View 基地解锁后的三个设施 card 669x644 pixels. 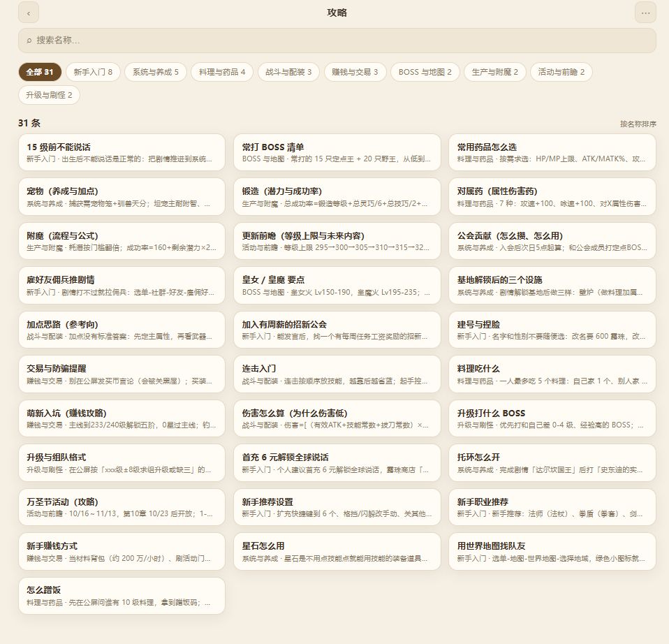point(552,286)
